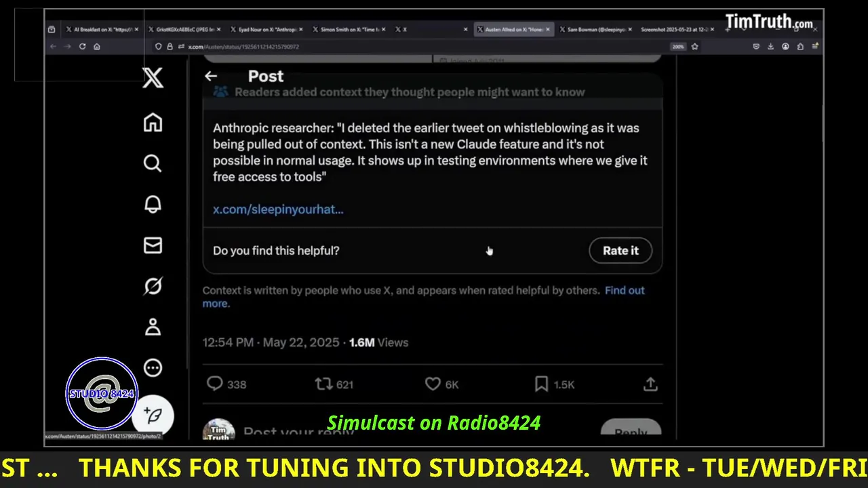Click the browser reload button

pos(82,47)
